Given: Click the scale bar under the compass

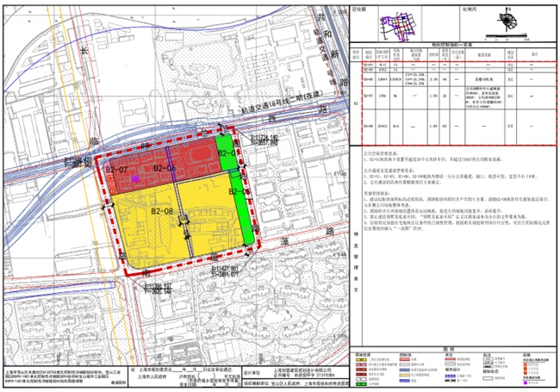Looking at the screenshot, I should coord(506,36).
